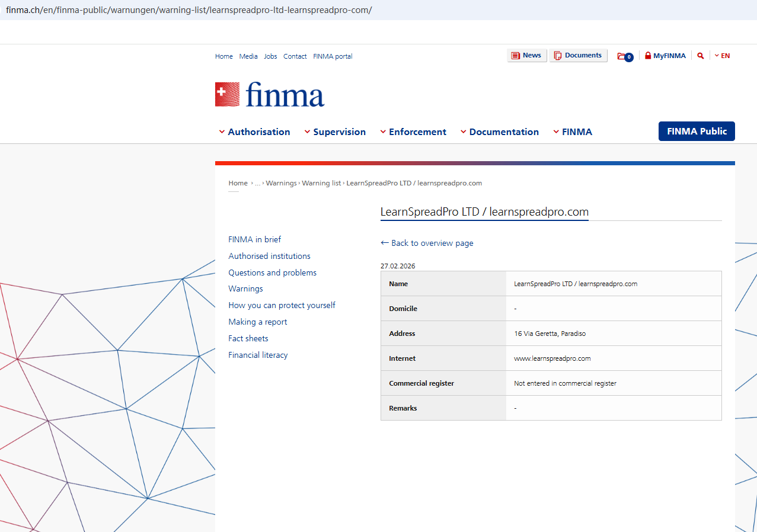Go to Making a report
Viewport: 757px width, 532px height.
(257, 322)
